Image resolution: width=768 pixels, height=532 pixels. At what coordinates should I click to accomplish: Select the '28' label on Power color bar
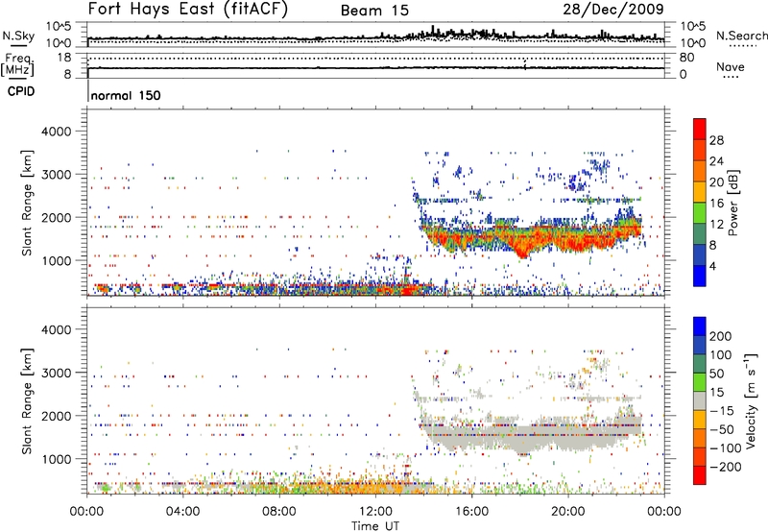(716, 140)
